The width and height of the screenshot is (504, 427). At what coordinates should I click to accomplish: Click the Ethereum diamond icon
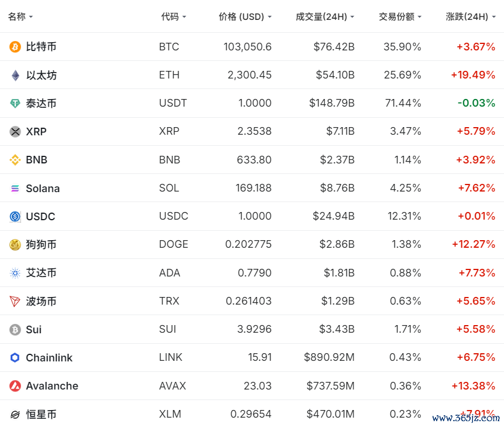pos(15,75)
